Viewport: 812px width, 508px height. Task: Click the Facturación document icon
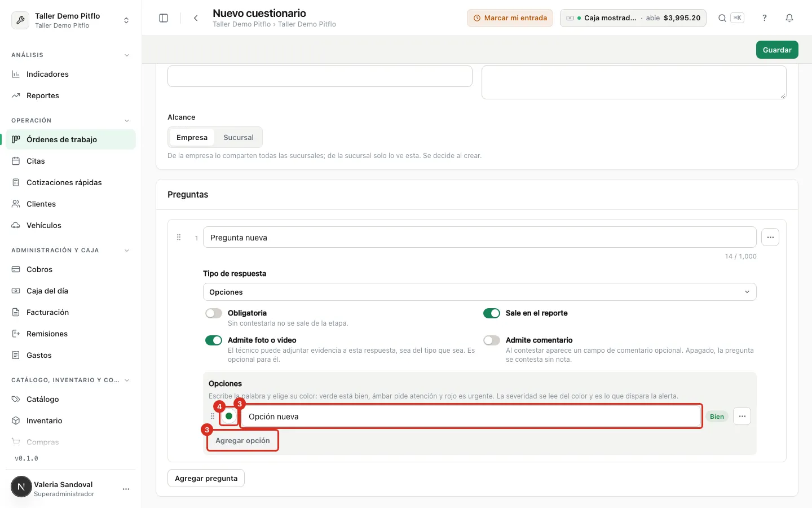tap(16, 312)
